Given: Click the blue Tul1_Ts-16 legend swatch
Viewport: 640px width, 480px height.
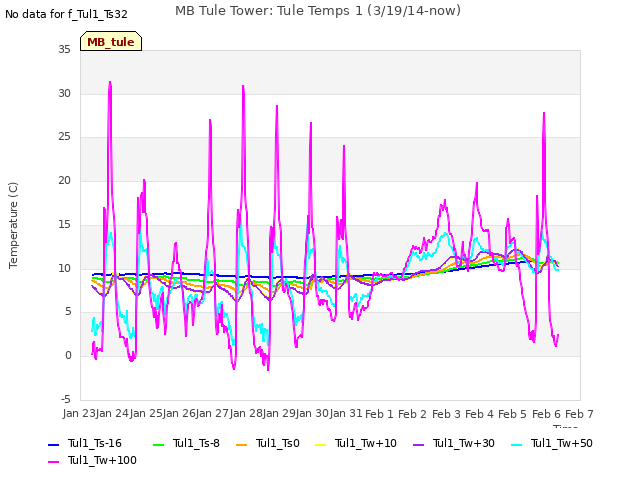Looking at the screenshot, I should pos(53,444).
